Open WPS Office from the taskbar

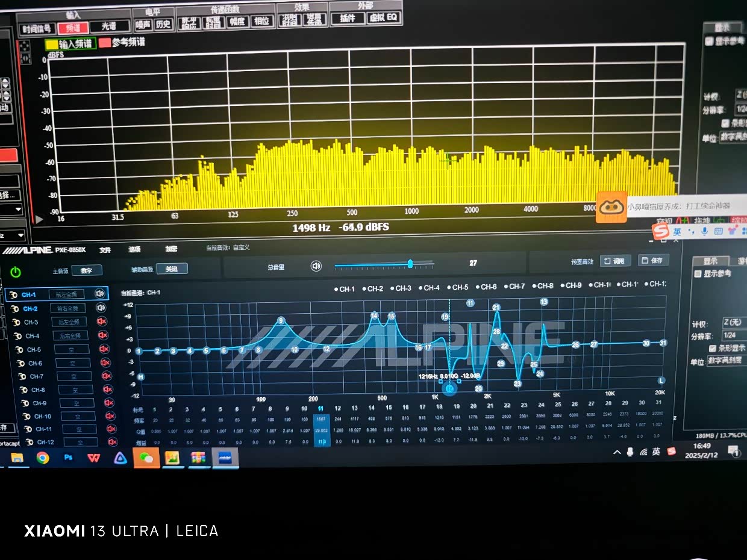pyautogui.click(x=93, y=458)
